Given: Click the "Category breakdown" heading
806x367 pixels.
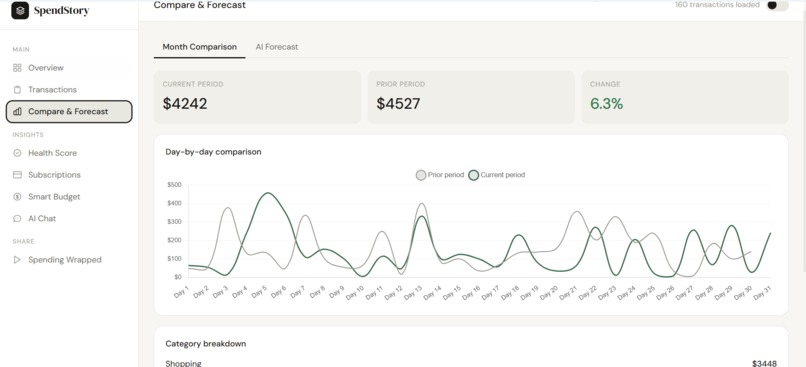Looking at the screenshot, I should pos(206,343).
